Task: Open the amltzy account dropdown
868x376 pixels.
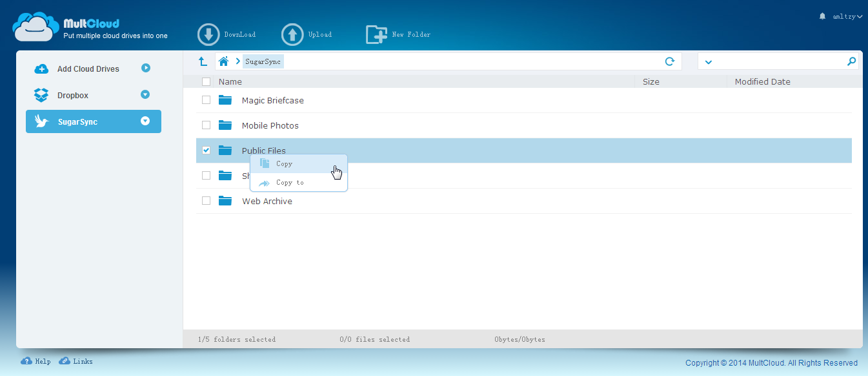Action: point(847,16)
